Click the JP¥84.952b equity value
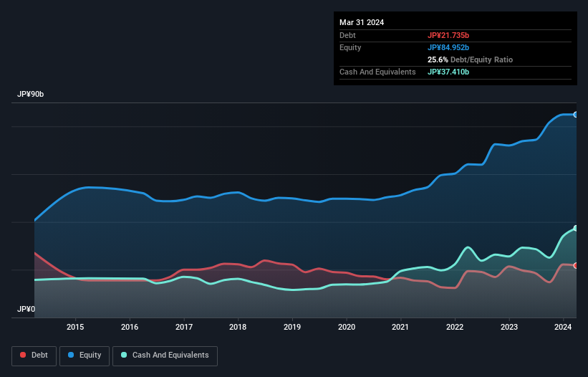 pyautogui.click(x=448, y=47)
